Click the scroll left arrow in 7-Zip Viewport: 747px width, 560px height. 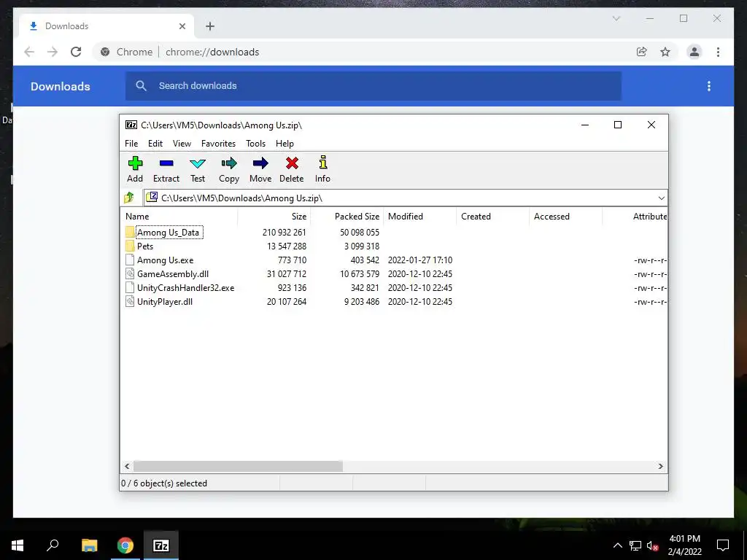[127, 466]
